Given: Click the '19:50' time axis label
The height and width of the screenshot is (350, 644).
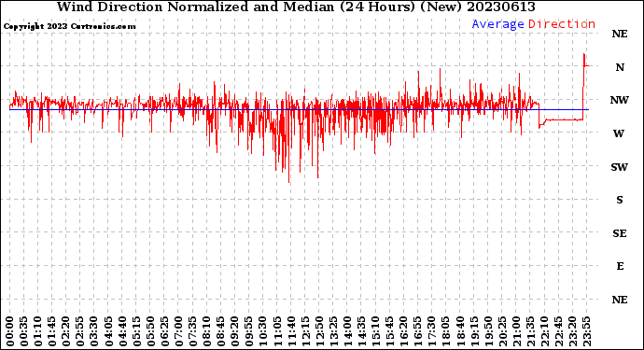Looking at the screenshot, I should pos(488,331).
